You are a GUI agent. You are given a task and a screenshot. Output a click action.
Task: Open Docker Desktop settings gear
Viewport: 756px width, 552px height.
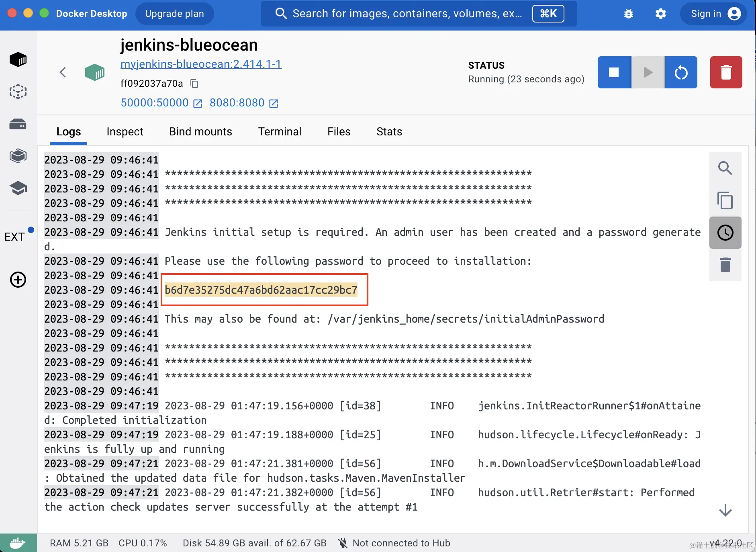pyautogui.click(x=661, y=14)
